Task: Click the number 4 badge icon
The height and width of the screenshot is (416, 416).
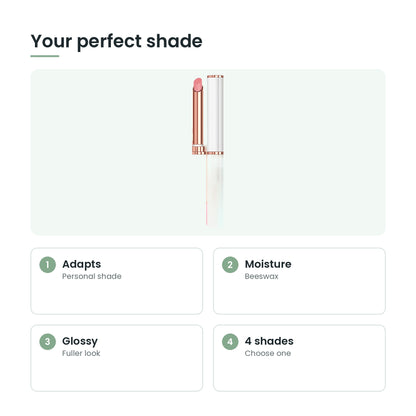Action: [230, 342]
